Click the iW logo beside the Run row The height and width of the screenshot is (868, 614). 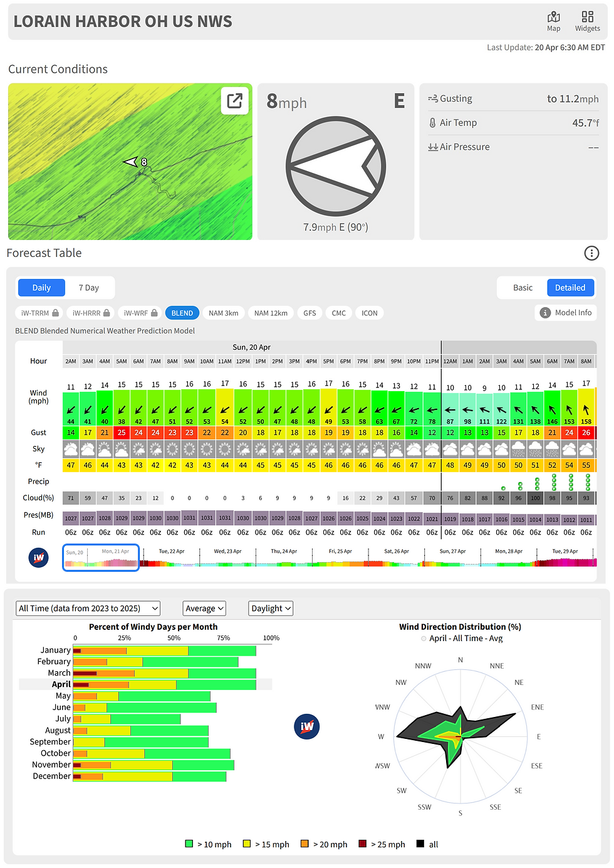tap(38, 557)
